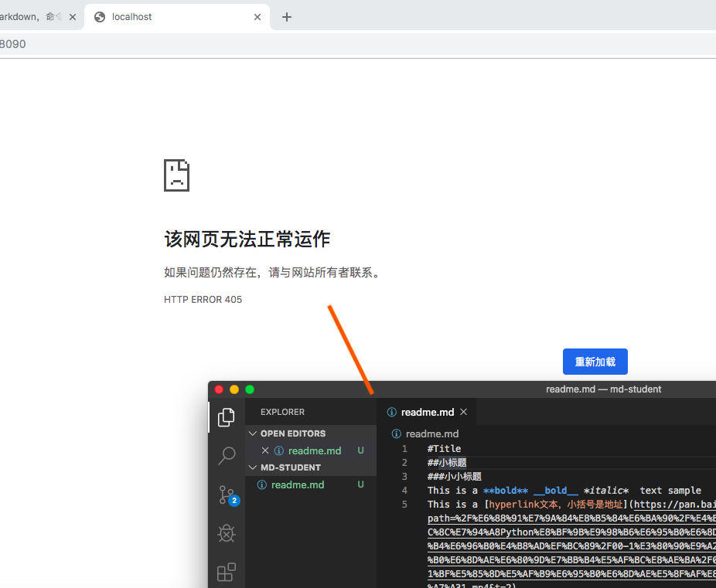The width and height of the screenshot is (716, 588).
Task: Click the U modified badge beside readme.md
Action: (360, 450)
